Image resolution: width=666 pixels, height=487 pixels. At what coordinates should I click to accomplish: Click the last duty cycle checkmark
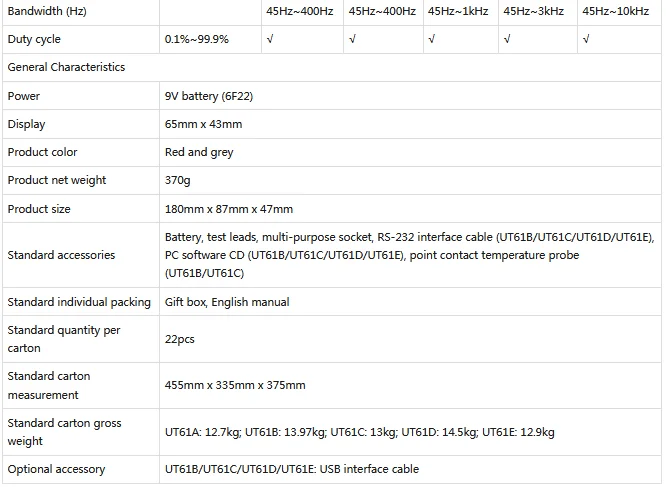point(585,39)
